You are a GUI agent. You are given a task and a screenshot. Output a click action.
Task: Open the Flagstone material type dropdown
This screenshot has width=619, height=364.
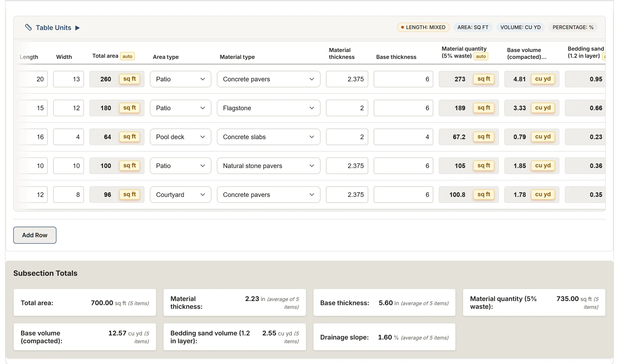click(x=268, y=108)
